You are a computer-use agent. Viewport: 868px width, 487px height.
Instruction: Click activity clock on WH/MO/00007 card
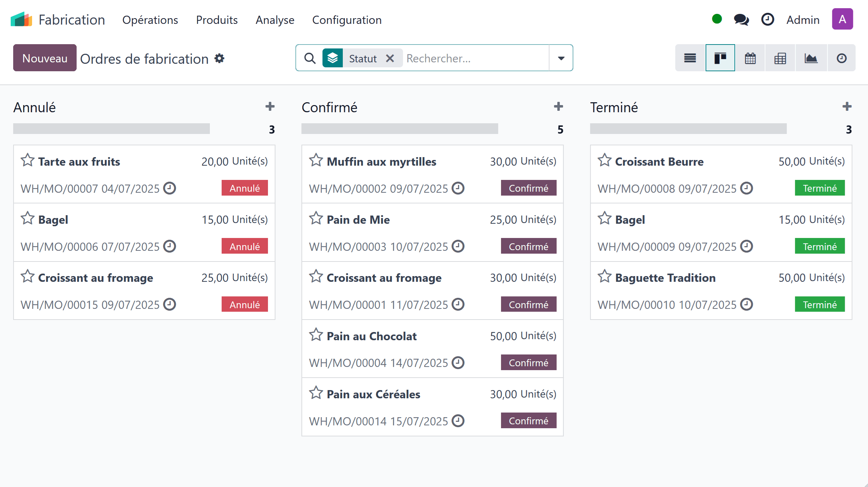point(170,188)
